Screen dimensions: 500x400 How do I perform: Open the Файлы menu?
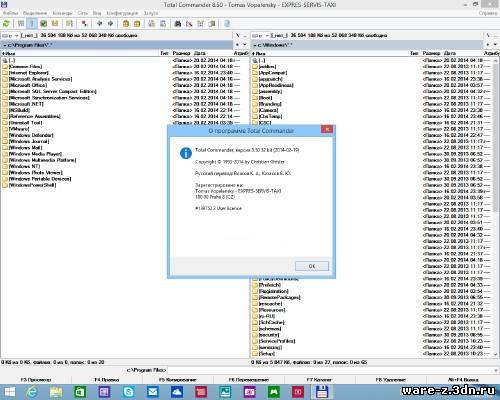11,13
